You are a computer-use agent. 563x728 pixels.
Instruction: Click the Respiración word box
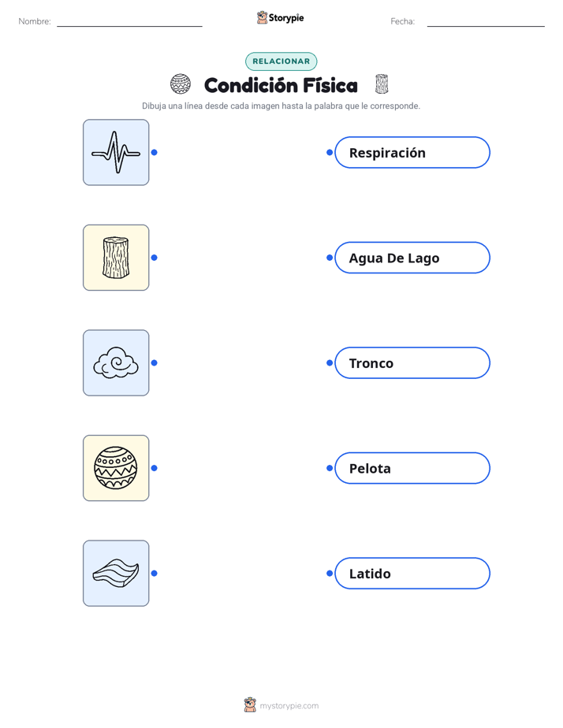412,152
